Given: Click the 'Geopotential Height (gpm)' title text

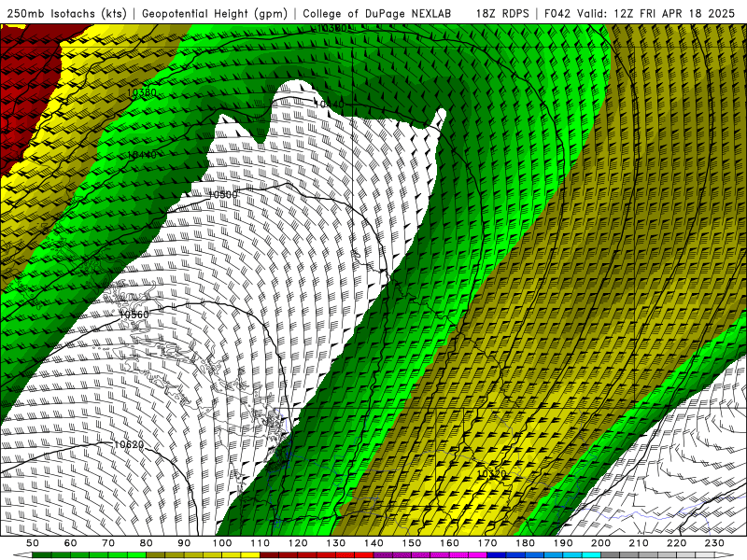Looking at the screenshot, I should point(215,13).
